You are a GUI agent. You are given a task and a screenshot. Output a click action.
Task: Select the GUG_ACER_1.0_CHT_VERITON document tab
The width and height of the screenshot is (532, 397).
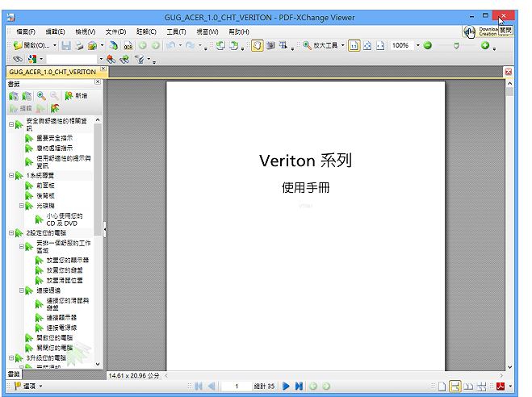click(52, 72)
